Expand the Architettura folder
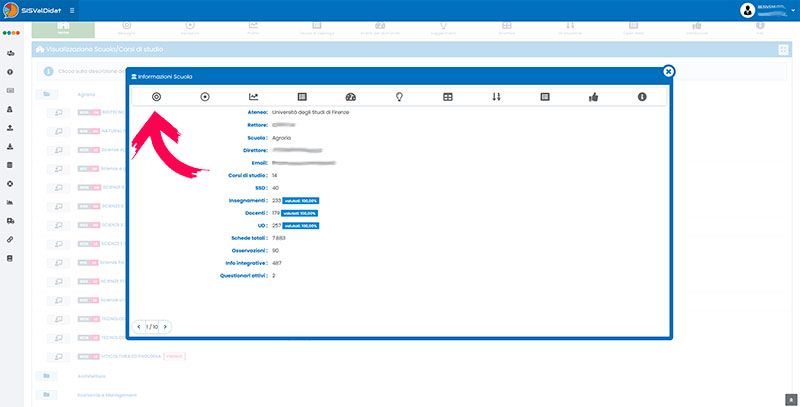 [46, 376]
